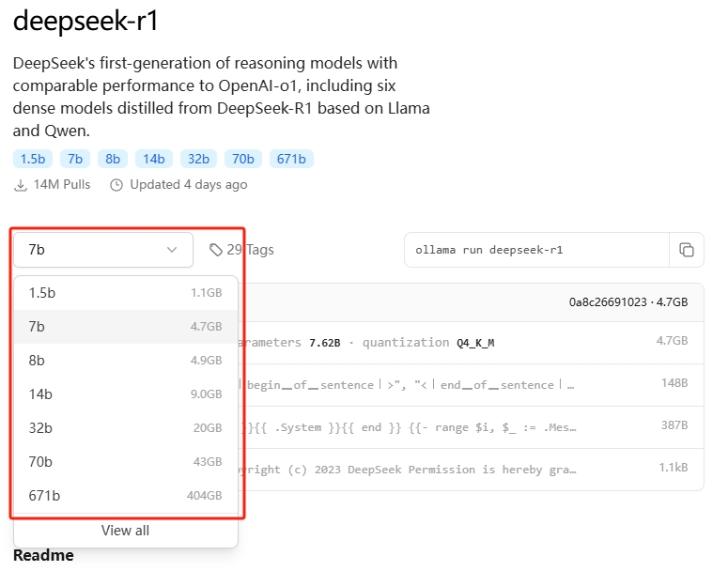
Task: Select highlighted 7b 4.7GB dropdown option
Action: coord(126,327)
